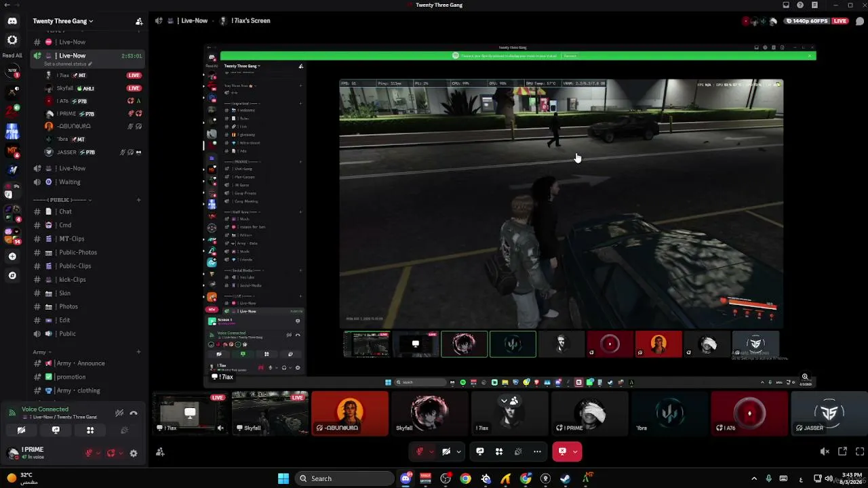The image size is (868, 488).
Task: Create channel plus button in Army category
Action: click(138, 352)
